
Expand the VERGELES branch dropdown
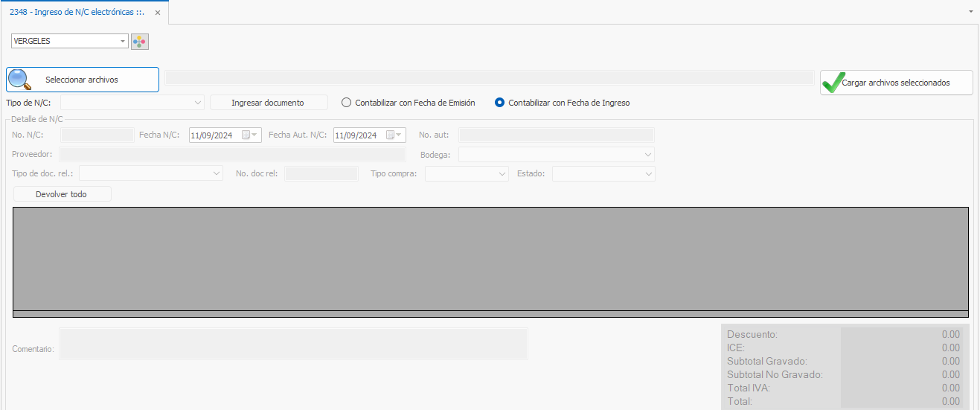click(123, 42)
